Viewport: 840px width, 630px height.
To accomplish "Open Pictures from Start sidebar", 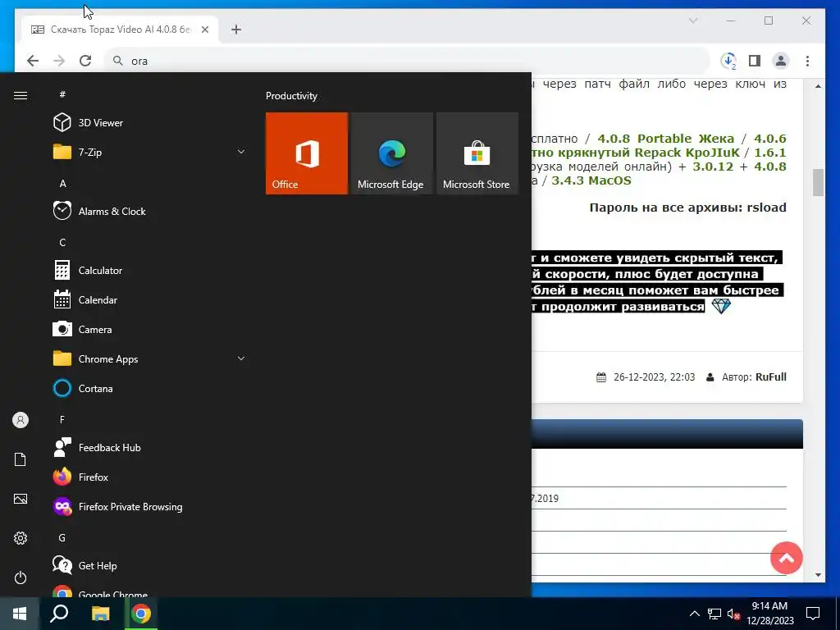I will 21,499.
